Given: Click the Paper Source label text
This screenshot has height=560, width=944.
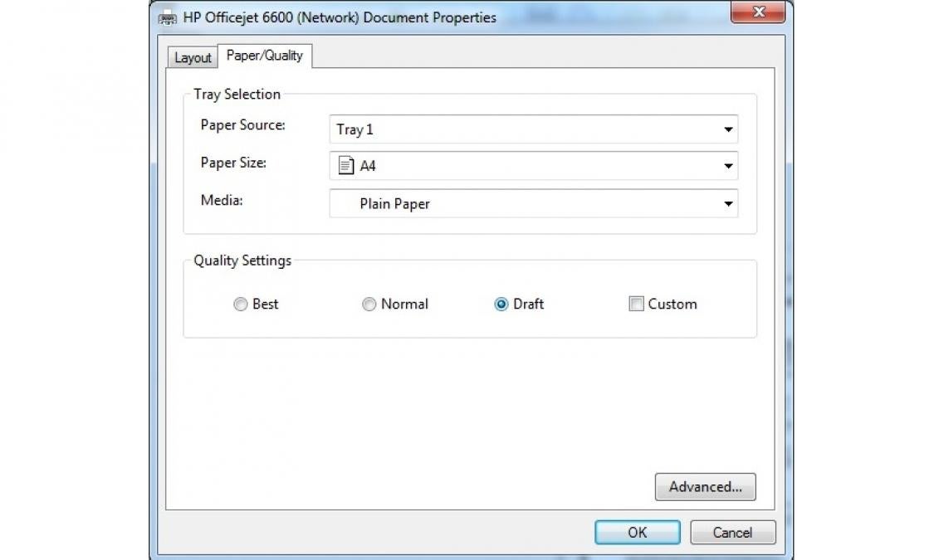Looking at the screenshot, I should point(242,125).
